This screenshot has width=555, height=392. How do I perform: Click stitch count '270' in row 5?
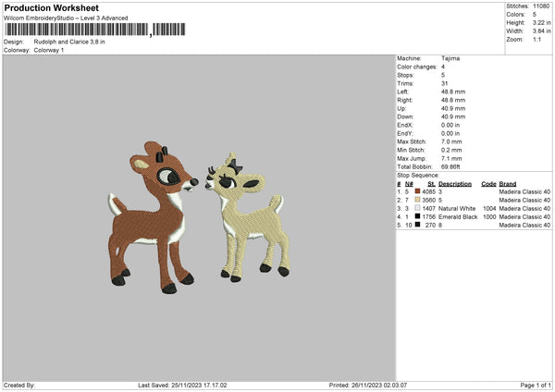click(430, 225)
